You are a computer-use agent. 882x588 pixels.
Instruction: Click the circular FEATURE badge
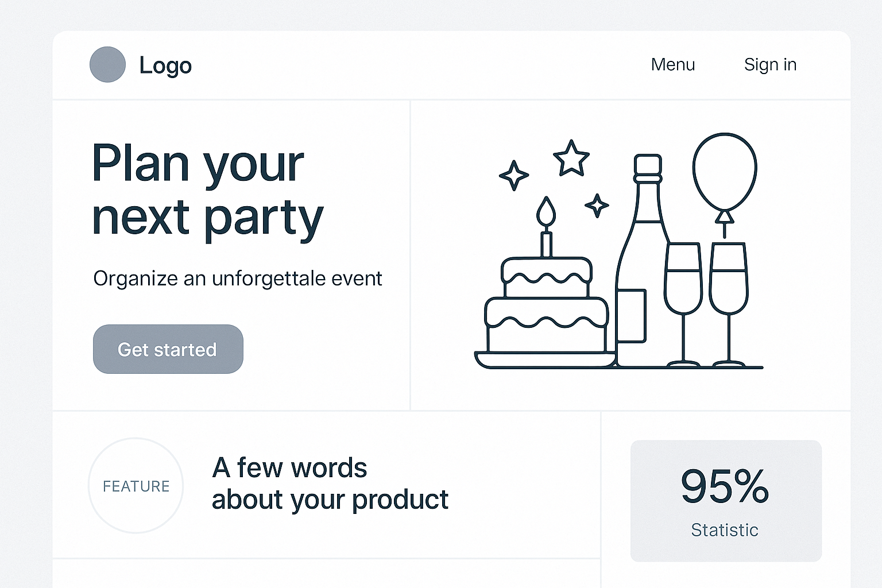point(136,486)
